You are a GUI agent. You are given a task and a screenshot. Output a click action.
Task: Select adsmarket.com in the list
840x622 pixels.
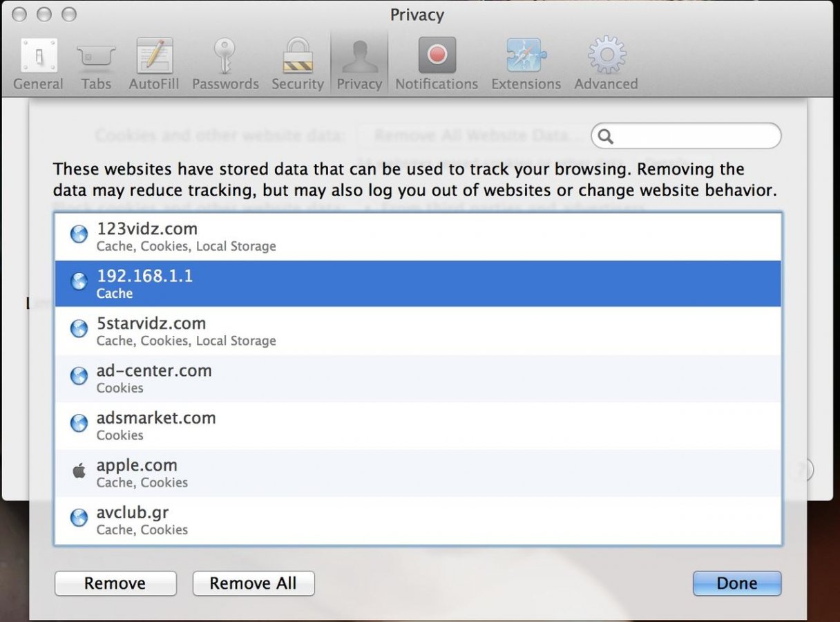418,426
